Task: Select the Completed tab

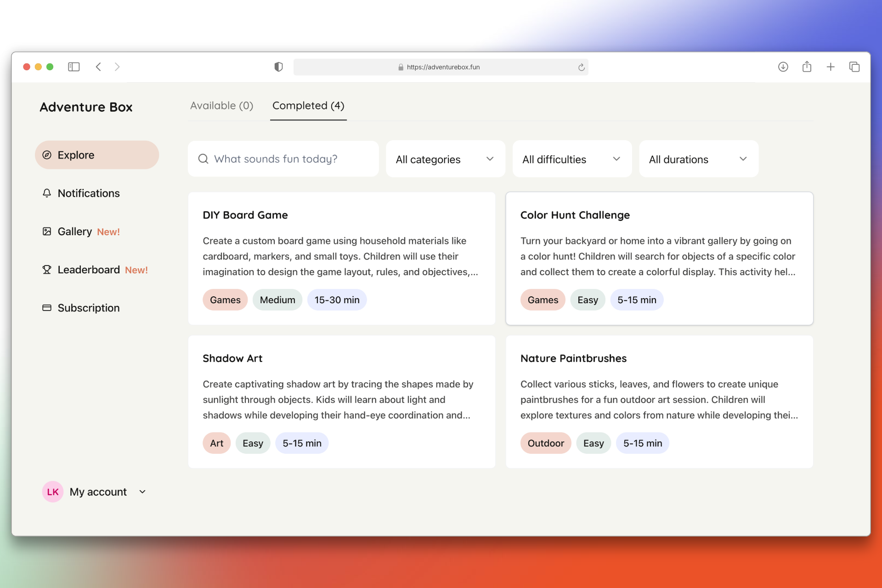Action: pos(308,106)
